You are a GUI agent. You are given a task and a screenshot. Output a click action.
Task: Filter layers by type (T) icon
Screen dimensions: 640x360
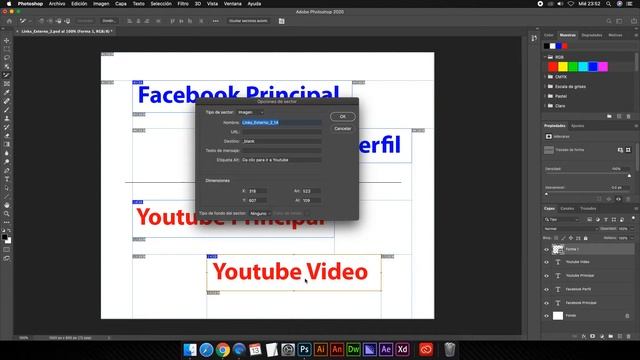(x=606, y=220)
